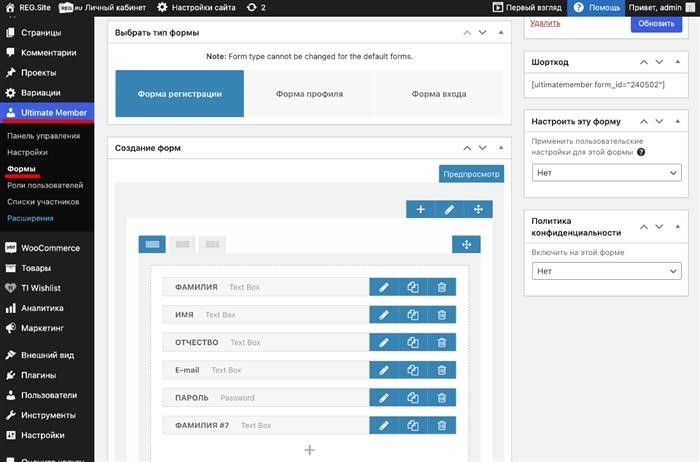The width and height of the screenshot is (700, 462).
Task: Duplicate the ФАМИЛИЯ field
Action: click(412, 287)
